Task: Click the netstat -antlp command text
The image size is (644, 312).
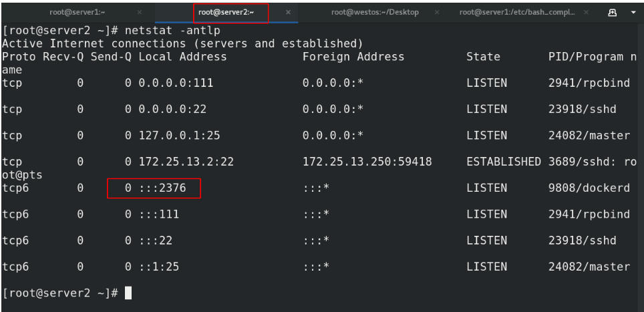Action: (x=172, y=30)
